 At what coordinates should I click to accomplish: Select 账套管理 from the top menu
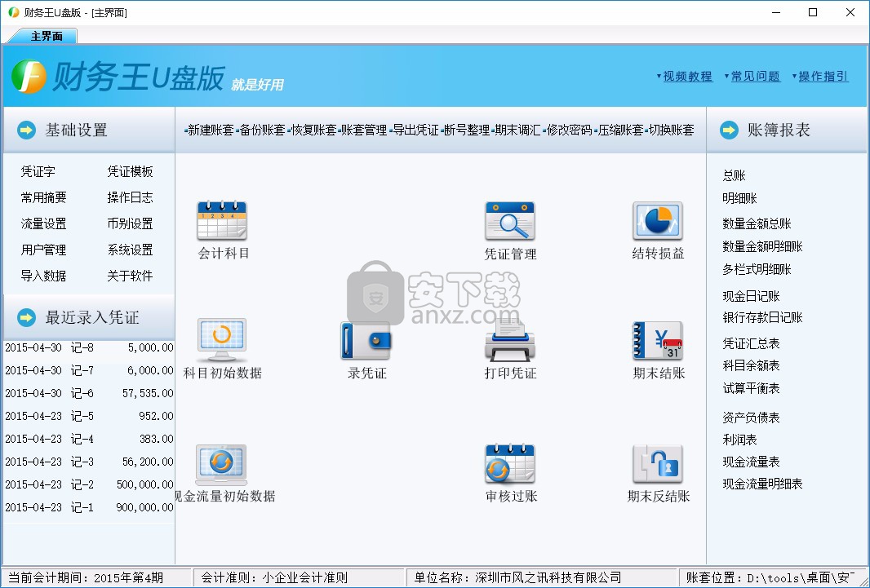pos(364,130)
